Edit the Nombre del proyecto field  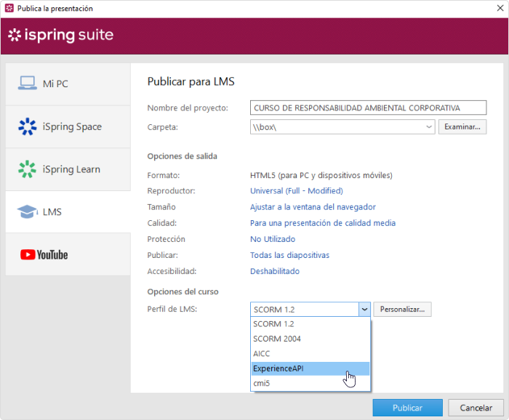tap(368, 108)
